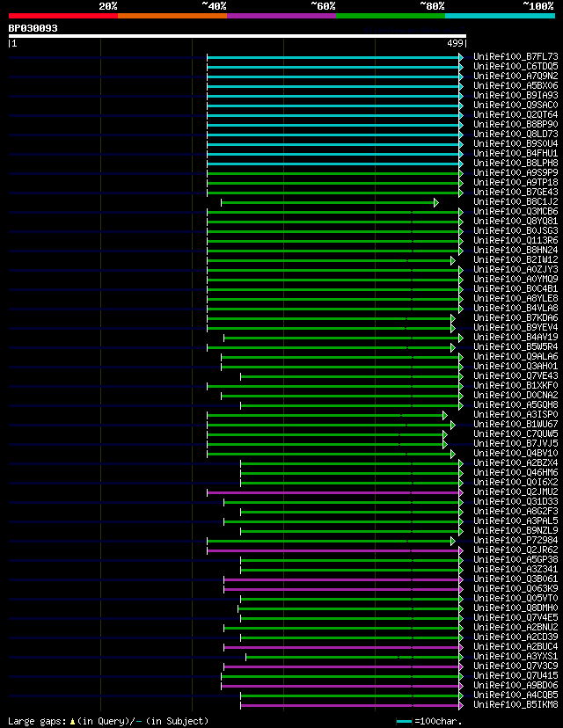Click the short green bar of UniRef100_B8C1J2
Image resolution: width=563 pixels, height=728 pixels.
coord(329,202)
